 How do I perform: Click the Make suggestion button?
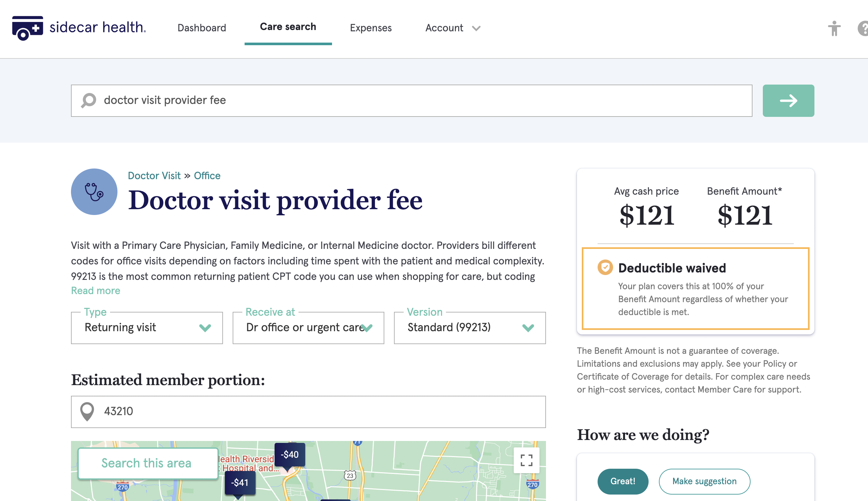click(x=704, y=481)
